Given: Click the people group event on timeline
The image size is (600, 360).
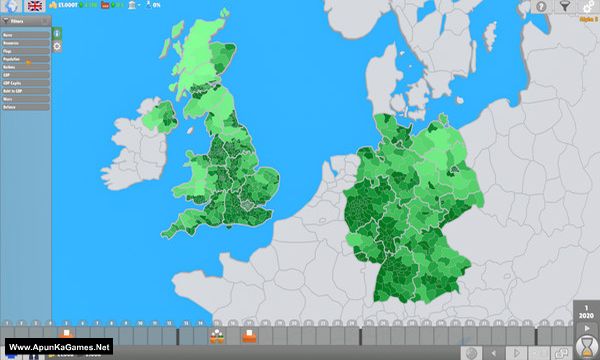Looking at the screenshot, I should [x=217, y=336].
